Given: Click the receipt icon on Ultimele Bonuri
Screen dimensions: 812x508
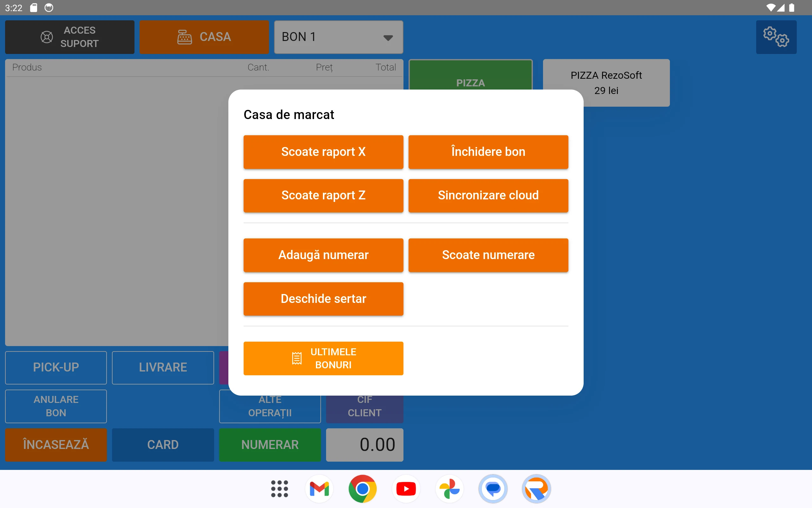Looking at the screenshot, I should [x=297, y=358].
